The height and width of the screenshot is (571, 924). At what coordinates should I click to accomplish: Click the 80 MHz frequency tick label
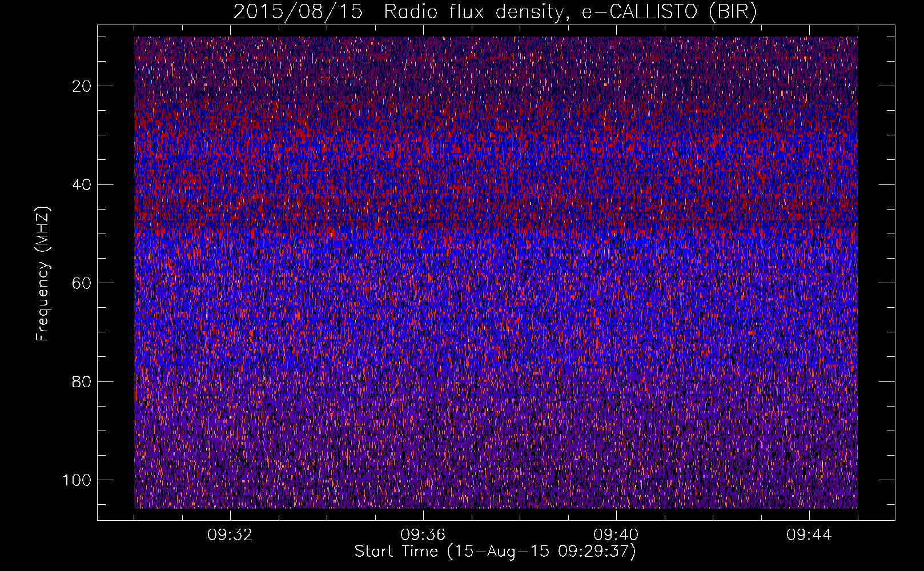click(x=82, y=381)
